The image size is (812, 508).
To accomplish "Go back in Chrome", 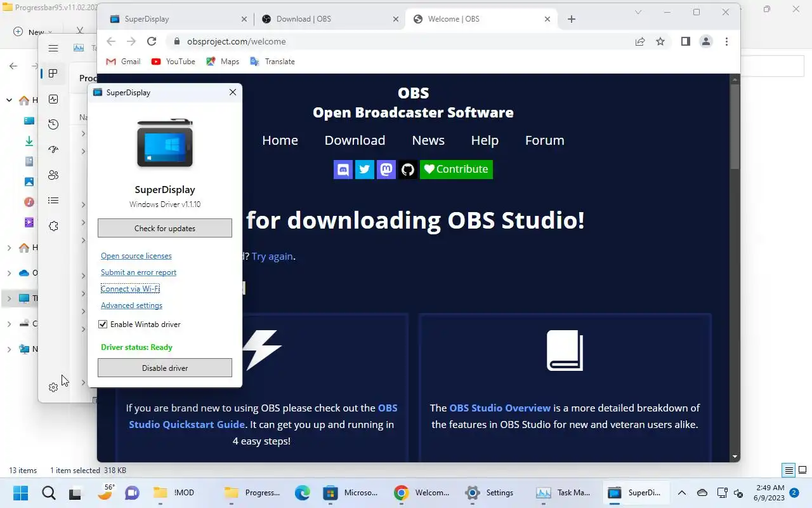I will click(x=111, y=41).
